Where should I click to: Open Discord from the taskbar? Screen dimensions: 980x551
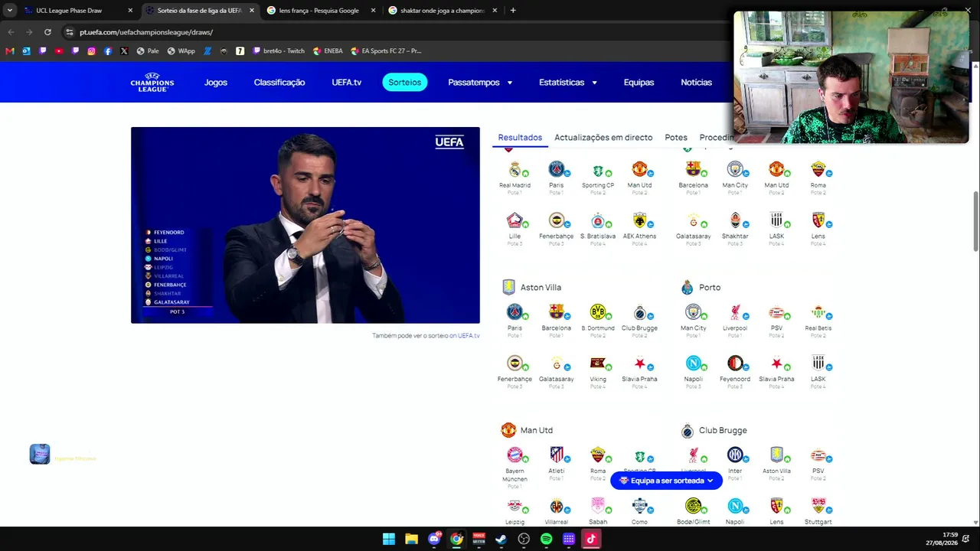434,539
